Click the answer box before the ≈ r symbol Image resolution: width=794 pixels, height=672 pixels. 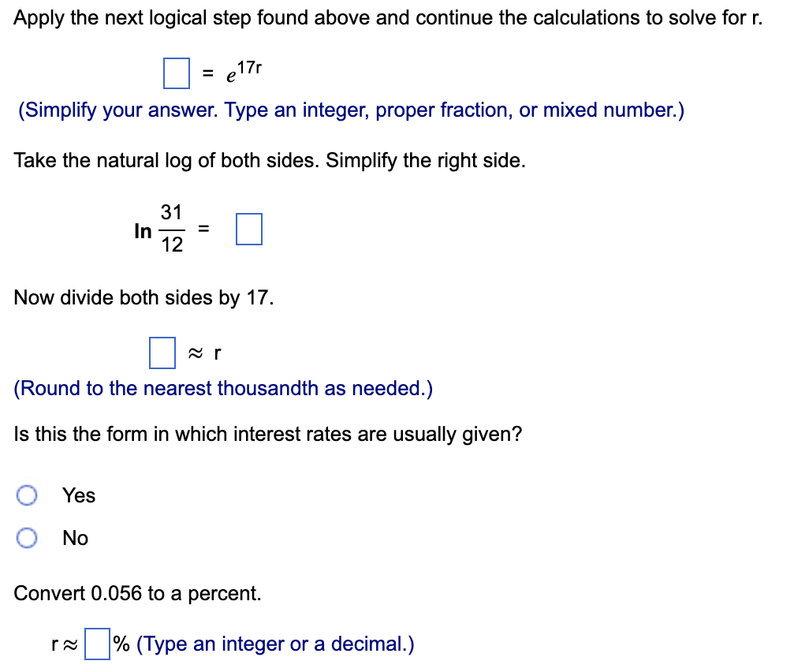[x=162, y=353]
